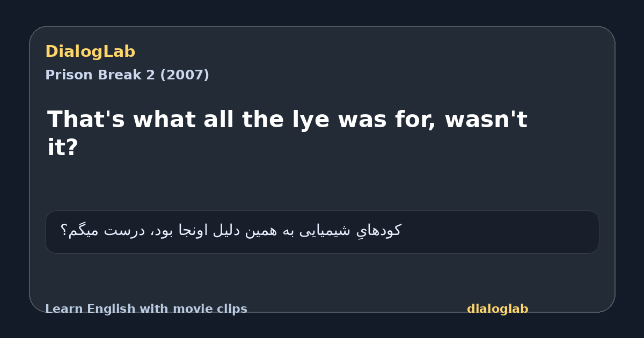Screen dimensions: 644x338
Task: Select the Persian word "کودهای" in the translation
Action: click(x=378, y=231)
